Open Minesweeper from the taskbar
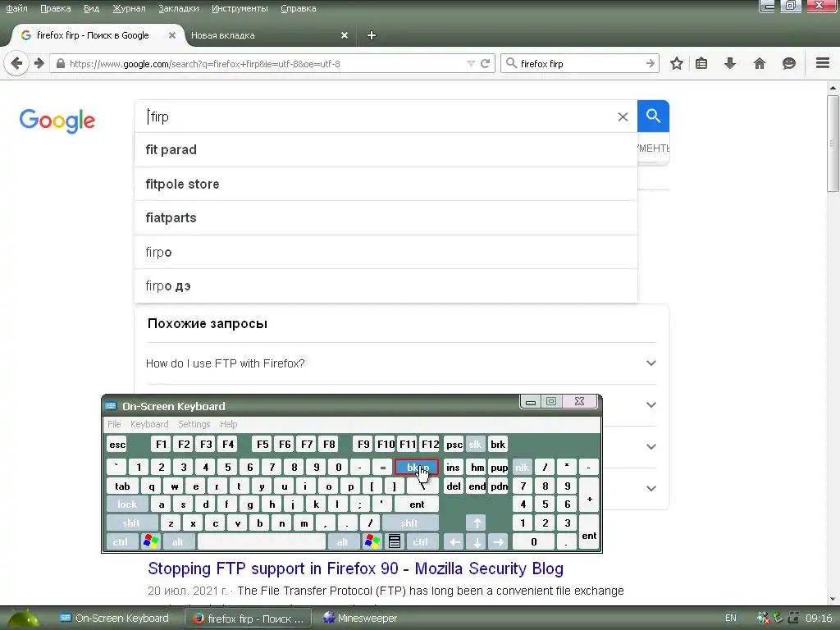This screenshot has height=630, width=840. pyautogui.click(x=361, y=619)
